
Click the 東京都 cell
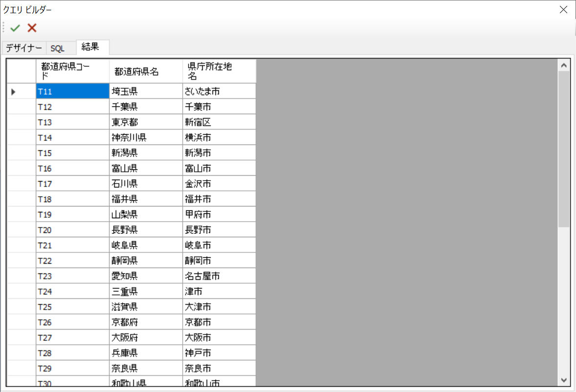(x=146, y=122)
